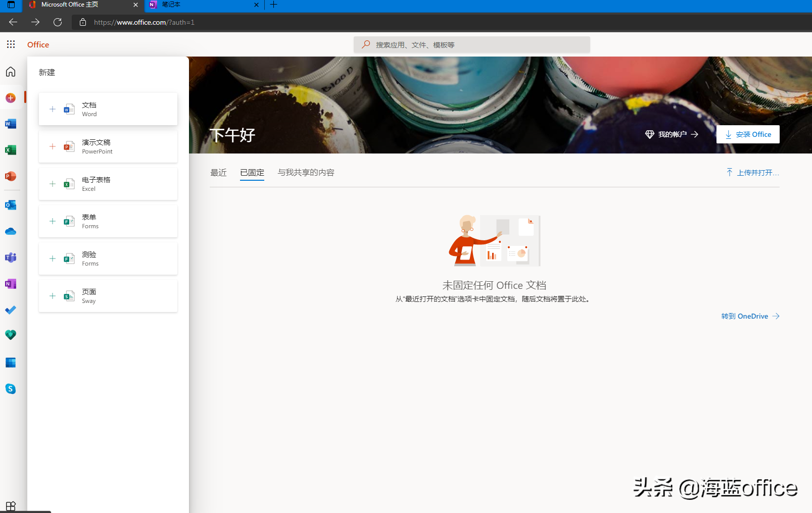Open Excel from the sidebar
This screenshot has height=513, width=812.
click(11, 150)
